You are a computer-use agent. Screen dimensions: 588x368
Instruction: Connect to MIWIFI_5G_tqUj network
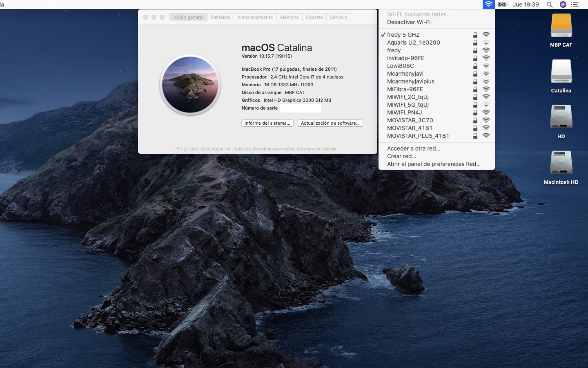pyautogui.click(x=437, y=105)
